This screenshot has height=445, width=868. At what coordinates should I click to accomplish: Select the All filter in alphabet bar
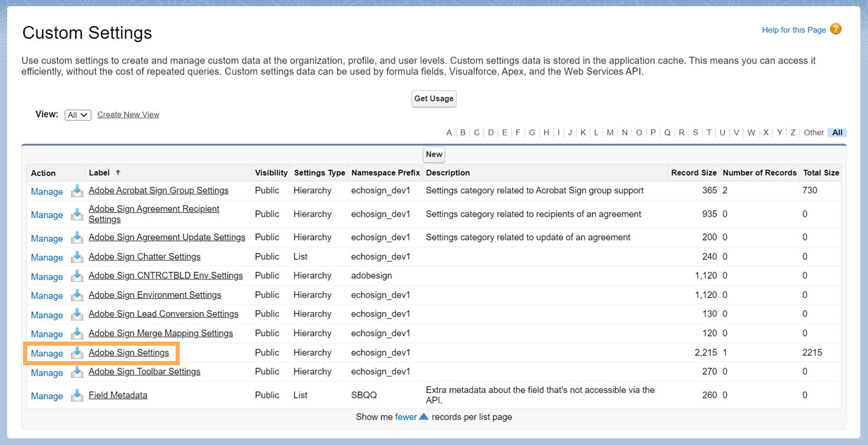(837, 132)
